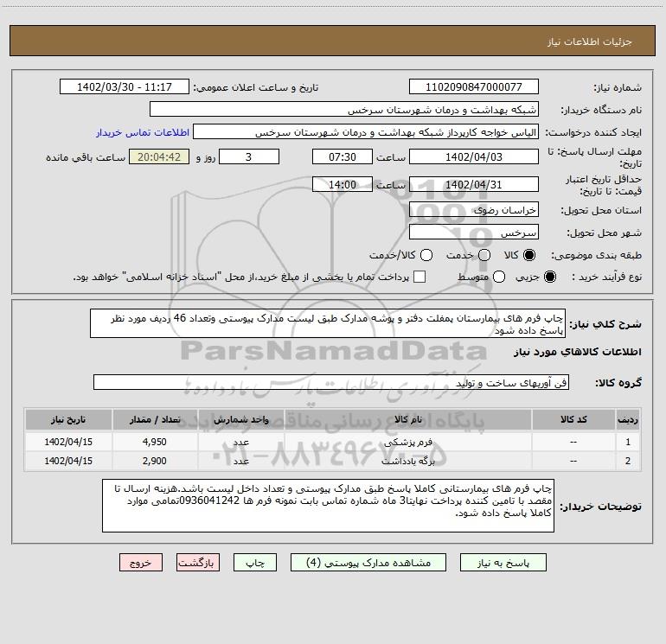The image size is (666, 644).
Task: Click the date cell in فرم پزشکی row
Action: [x=68, y=442]
